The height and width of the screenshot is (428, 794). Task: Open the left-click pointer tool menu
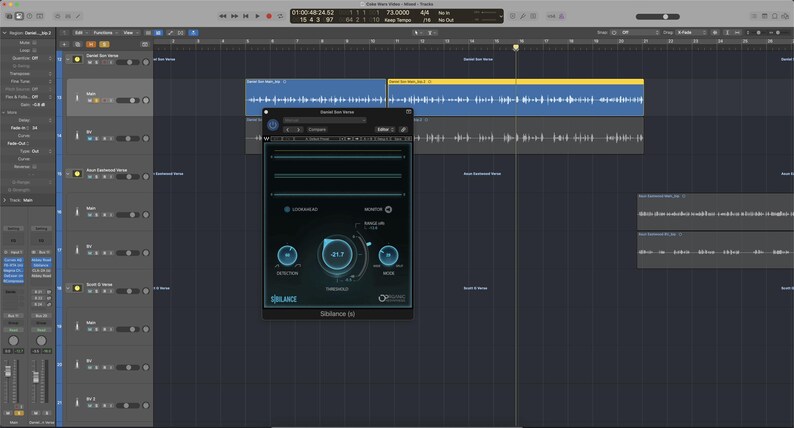pyautogui.click(x=417, y=32)
